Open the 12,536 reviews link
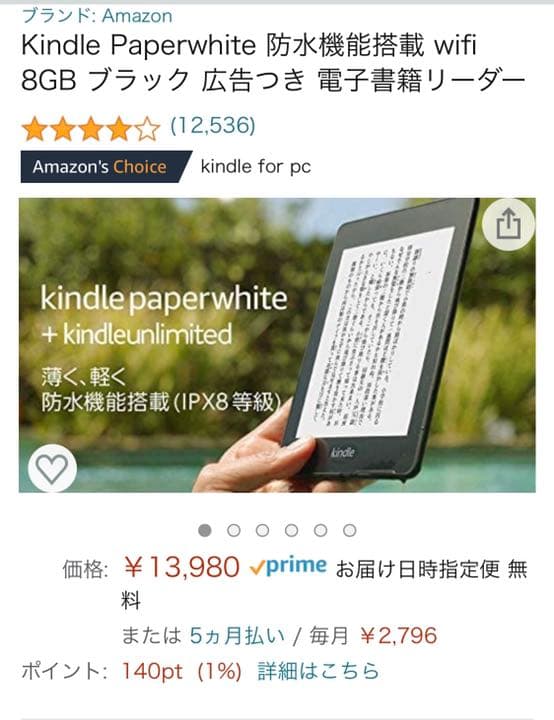The width and height of the screenshot is (554, 720). tap(213, 125)
